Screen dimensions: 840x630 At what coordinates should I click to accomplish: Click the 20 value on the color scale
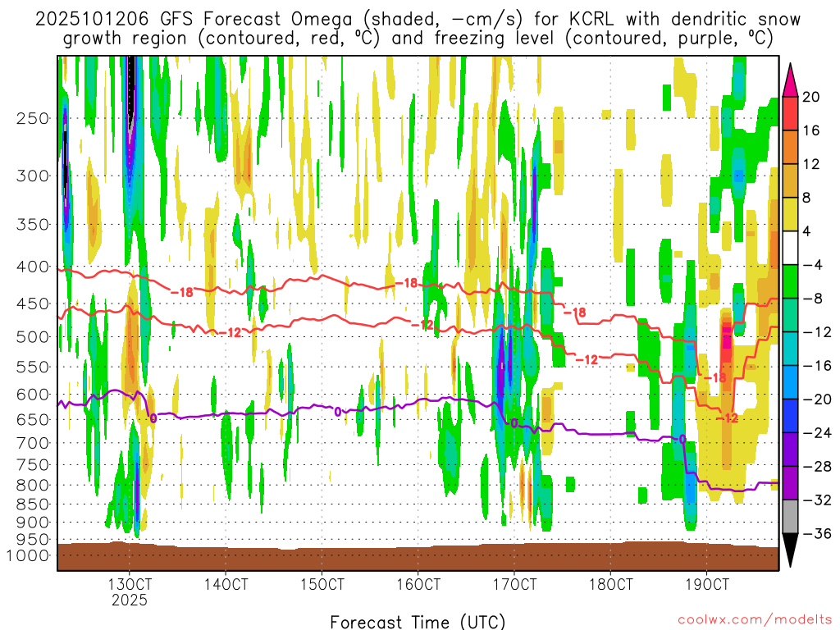tap(811, 97)
